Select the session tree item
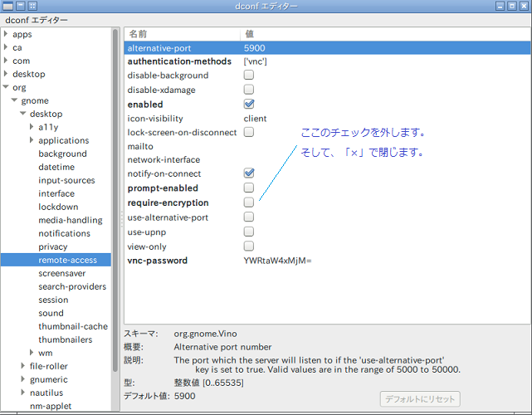 (x=53, y=300)
